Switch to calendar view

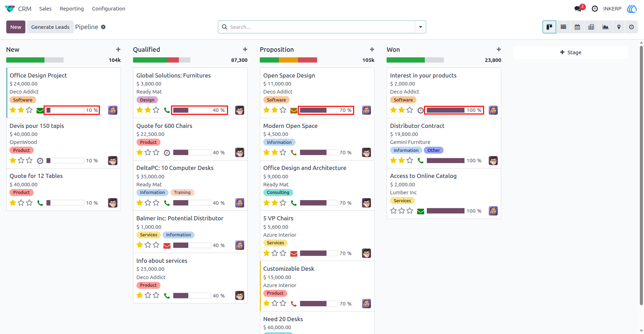(577, 27)
